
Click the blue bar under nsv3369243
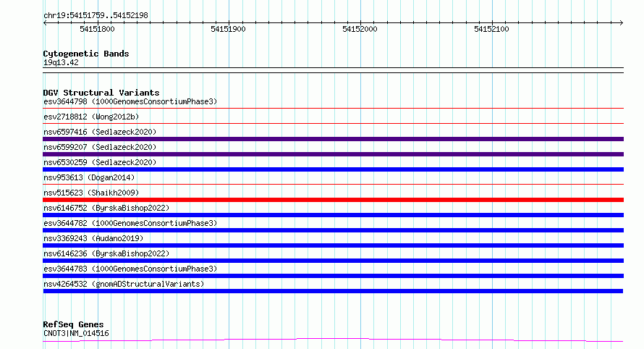(333, 245)
